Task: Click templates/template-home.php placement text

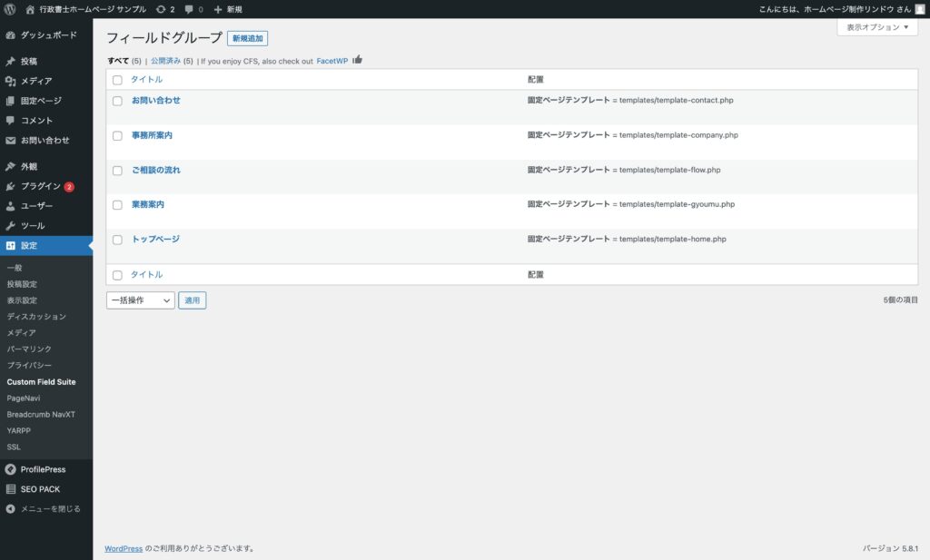Action: [x=673, y=240]
